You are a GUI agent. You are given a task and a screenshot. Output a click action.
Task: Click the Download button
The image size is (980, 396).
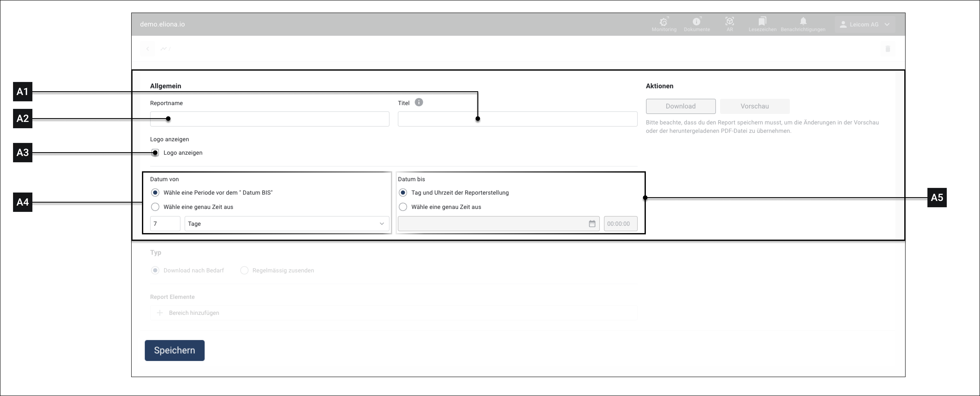[680, 107]
